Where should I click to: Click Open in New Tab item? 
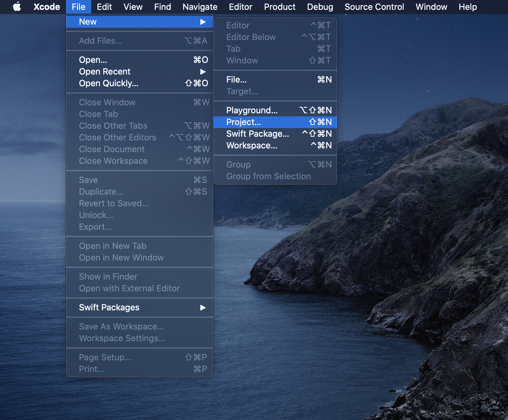pos(140,246)
